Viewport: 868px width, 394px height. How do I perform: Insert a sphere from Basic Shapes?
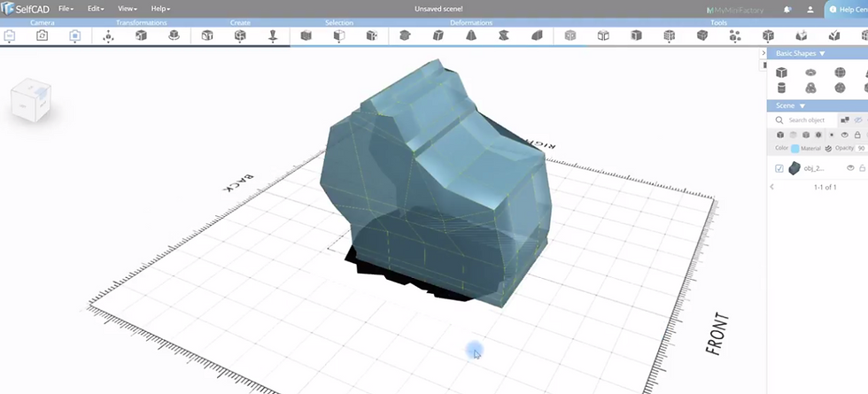click(840, 73)
